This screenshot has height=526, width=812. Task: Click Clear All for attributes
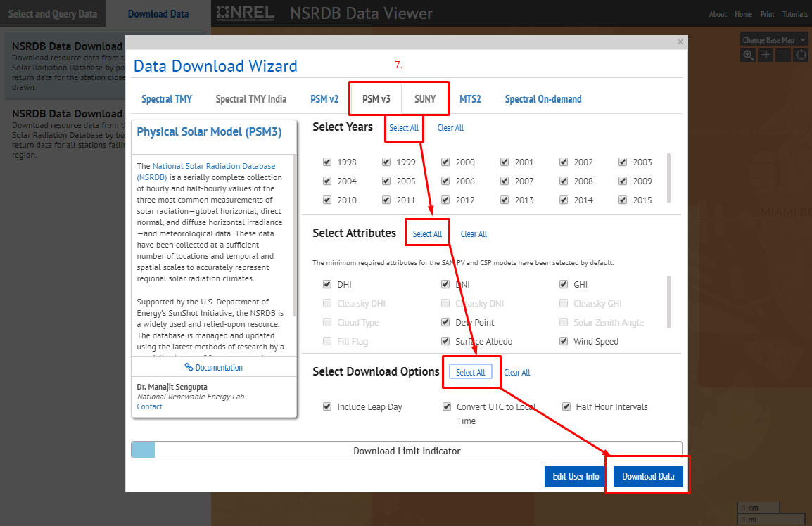point(474,234)
